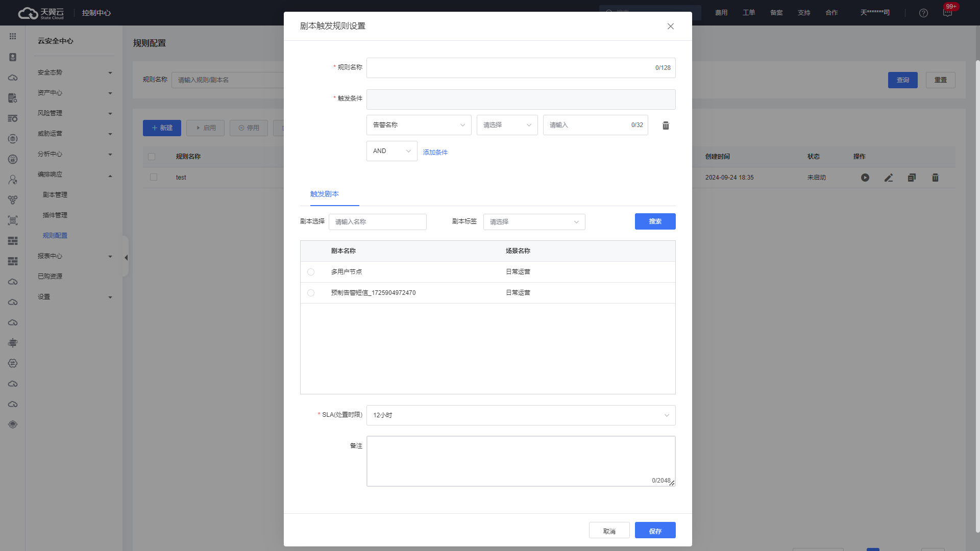Open 已购资源 in the sidebar
Viewport: 980px width, 551px height.
[50, 277]
